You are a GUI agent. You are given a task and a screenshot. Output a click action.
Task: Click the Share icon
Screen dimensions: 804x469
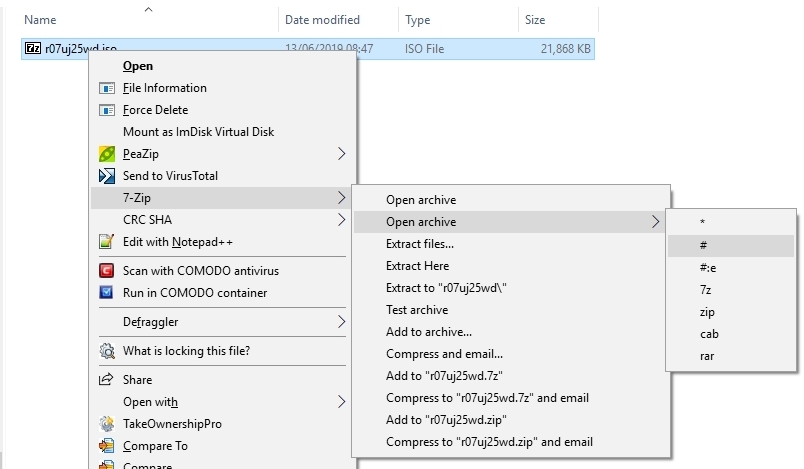click(x=107, y=380)
